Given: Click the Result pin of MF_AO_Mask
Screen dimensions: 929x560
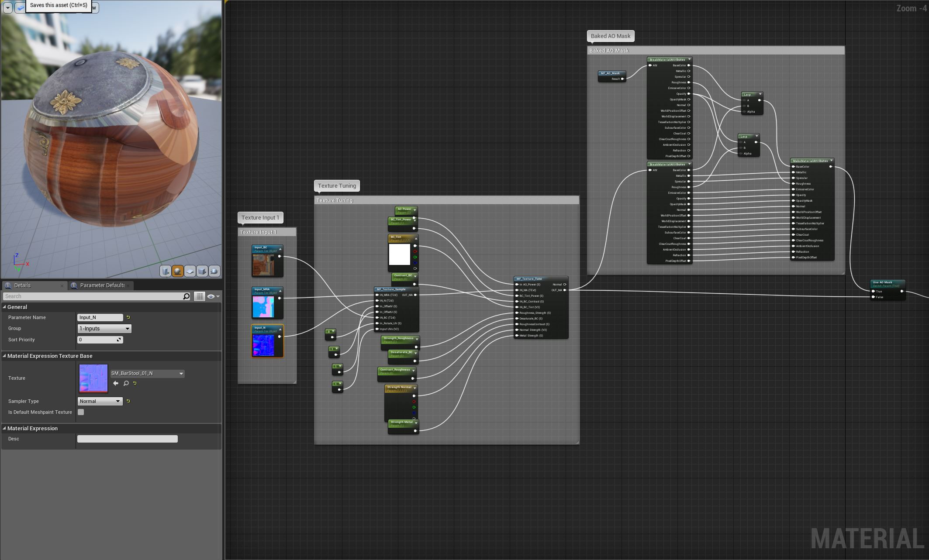Looking at the screenshot, I should click(622, 79).
